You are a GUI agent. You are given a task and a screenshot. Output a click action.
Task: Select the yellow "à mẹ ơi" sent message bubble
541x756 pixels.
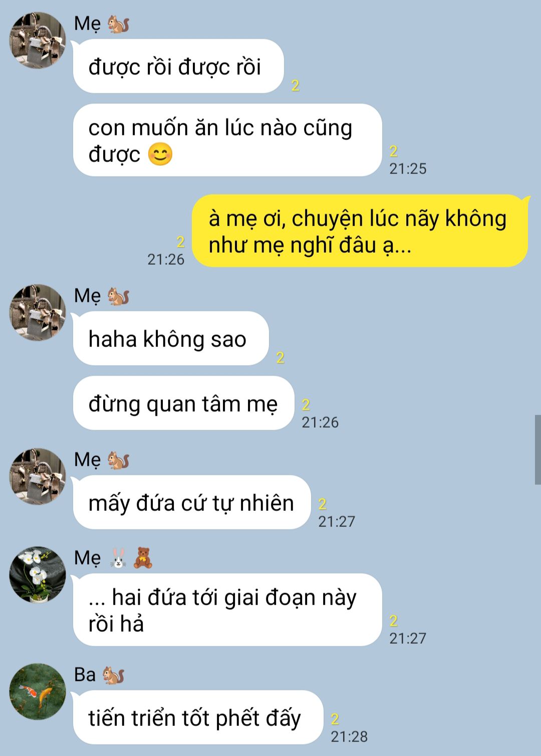pos(360,231)
